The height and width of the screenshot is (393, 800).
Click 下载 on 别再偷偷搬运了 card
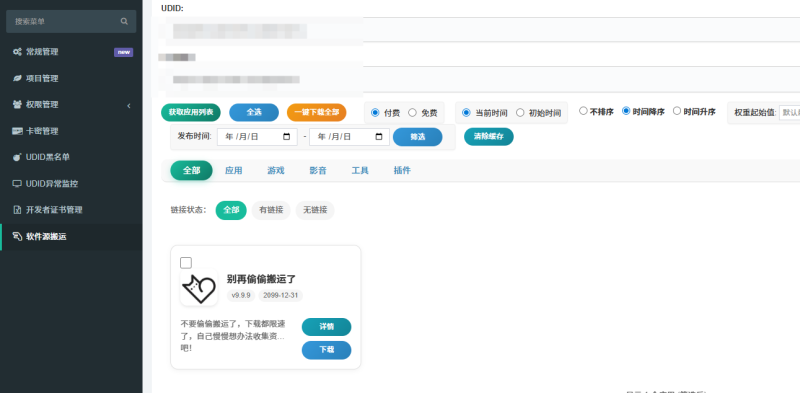point(327,350)
